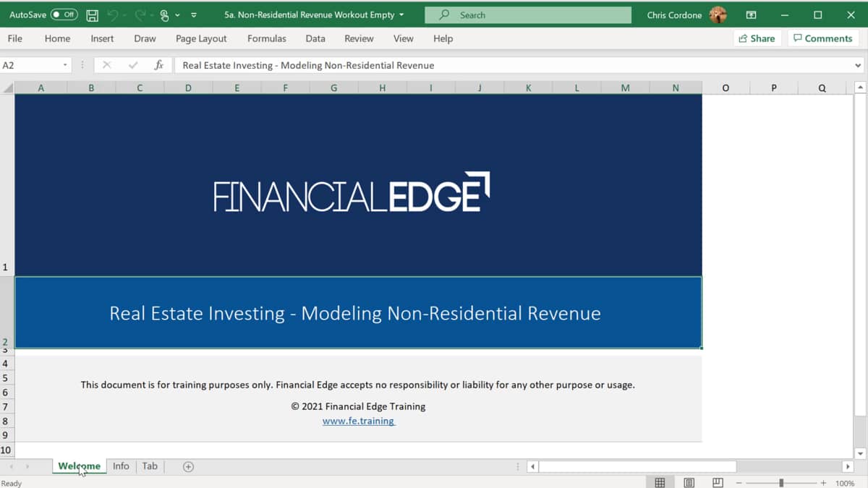Open Undo history dropdown arrow

click(x=124, y=14)
